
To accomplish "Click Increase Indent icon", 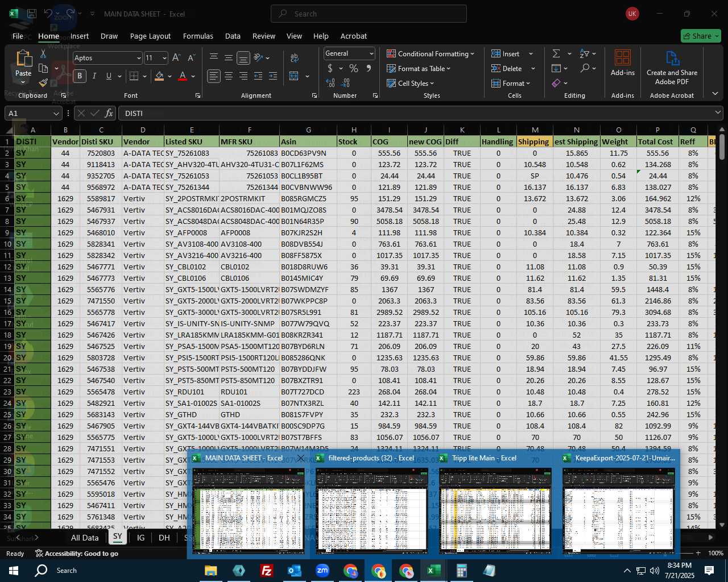I will 273,76.
